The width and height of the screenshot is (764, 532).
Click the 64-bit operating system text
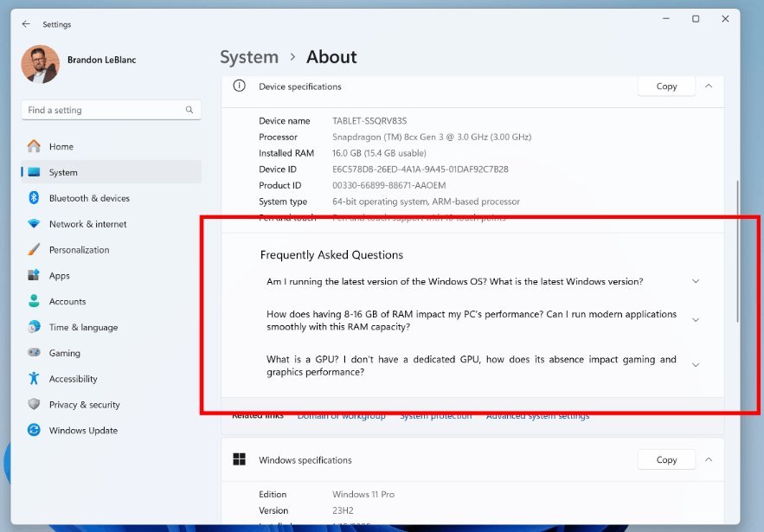coord(426,202)
